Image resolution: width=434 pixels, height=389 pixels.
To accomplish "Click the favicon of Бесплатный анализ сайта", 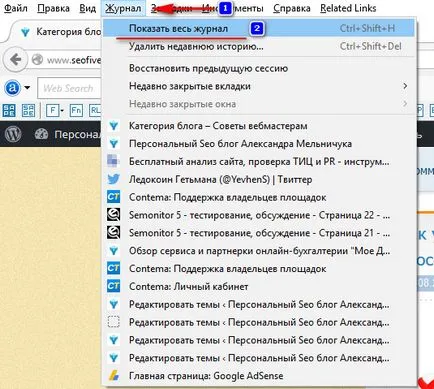I will (x=113, y=161).
